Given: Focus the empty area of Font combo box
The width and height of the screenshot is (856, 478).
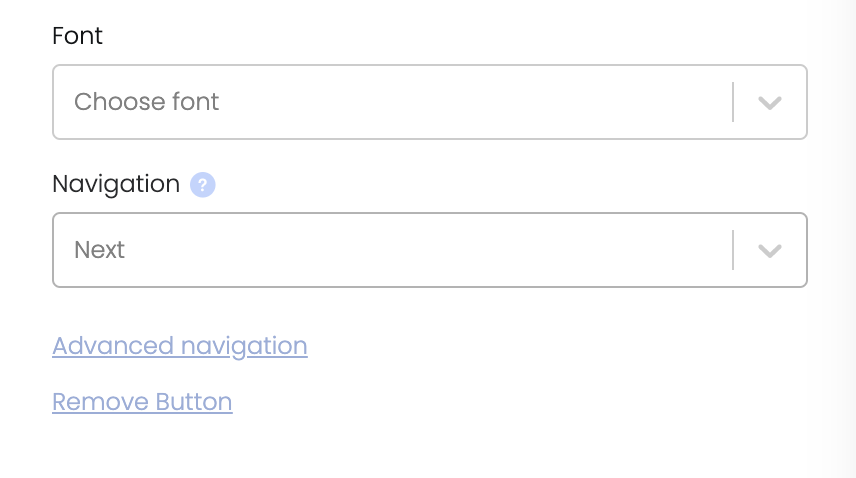Looking at the screenshot, I should (475, 102).
